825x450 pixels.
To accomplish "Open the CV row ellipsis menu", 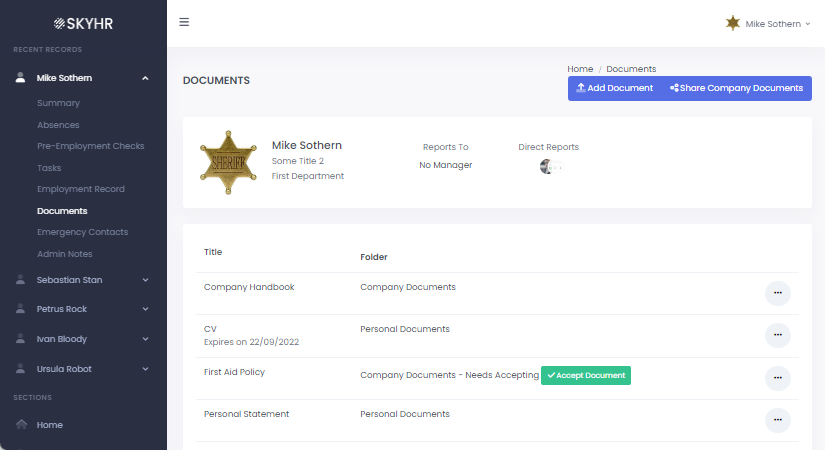I will coord(777,335).
